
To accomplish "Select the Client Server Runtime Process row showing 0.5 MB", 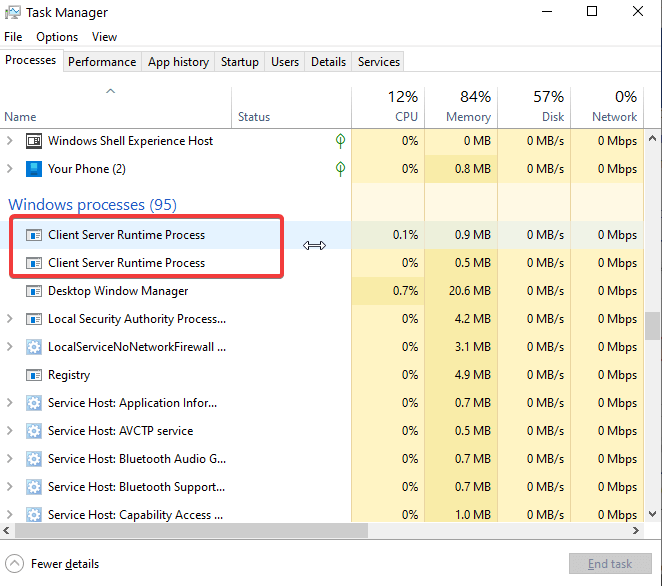I will pos(322,263).
